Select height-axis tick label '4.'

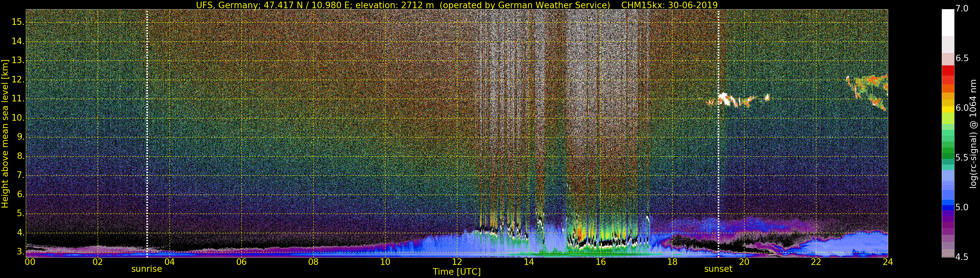(x=21, y=233)
